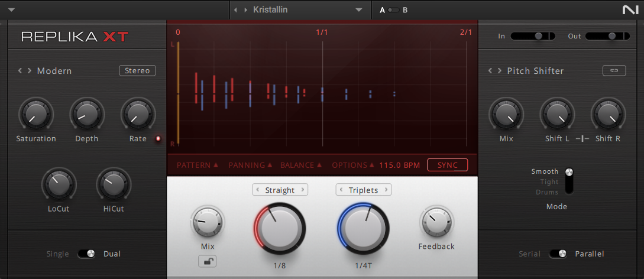Click the Pitch Shifter link icon
The width and height of the screenshot is (644, 279).
pyautogui.click(x=614, y=70)
